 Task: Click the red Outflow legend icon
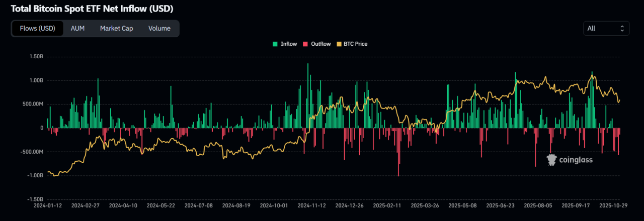(305, 44)
